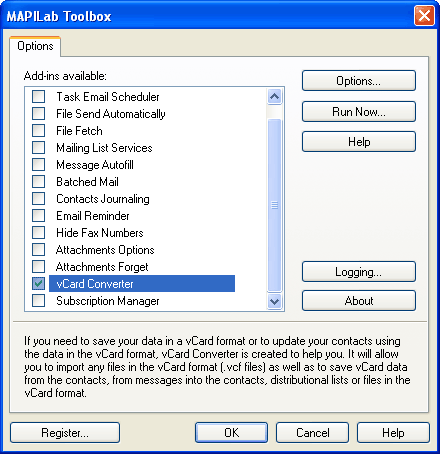Check the Batched Mail checkbox
The width and height of the screenshot is (440, 454).
coord(38,182)
